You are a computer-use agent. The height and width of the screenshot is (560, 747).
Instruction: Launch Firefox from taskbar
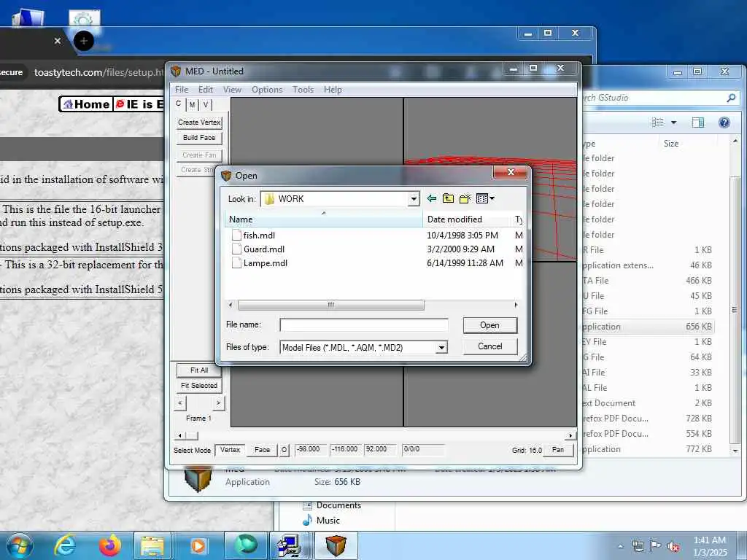point(109,545)
